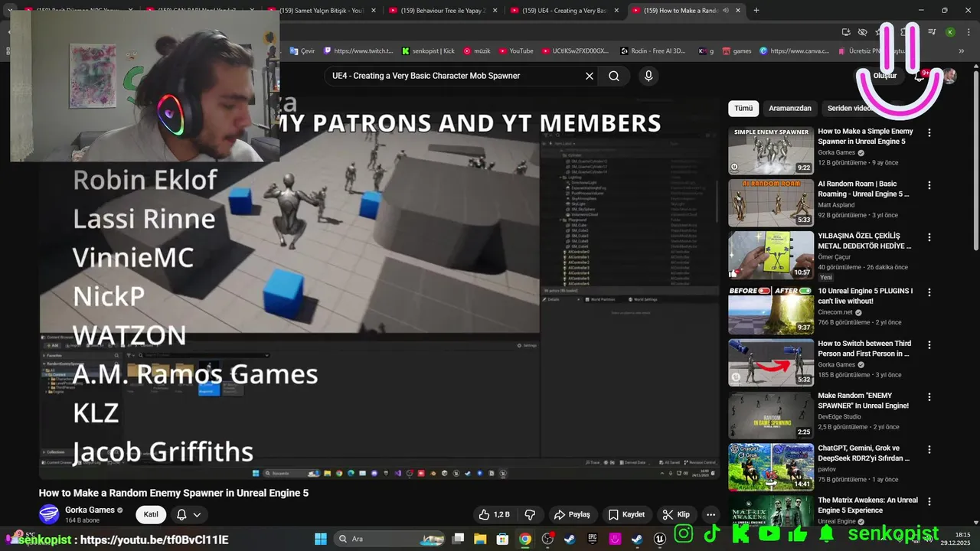Open Task View on the taskbar
The image size is (980, 551).
click(457, 539)
